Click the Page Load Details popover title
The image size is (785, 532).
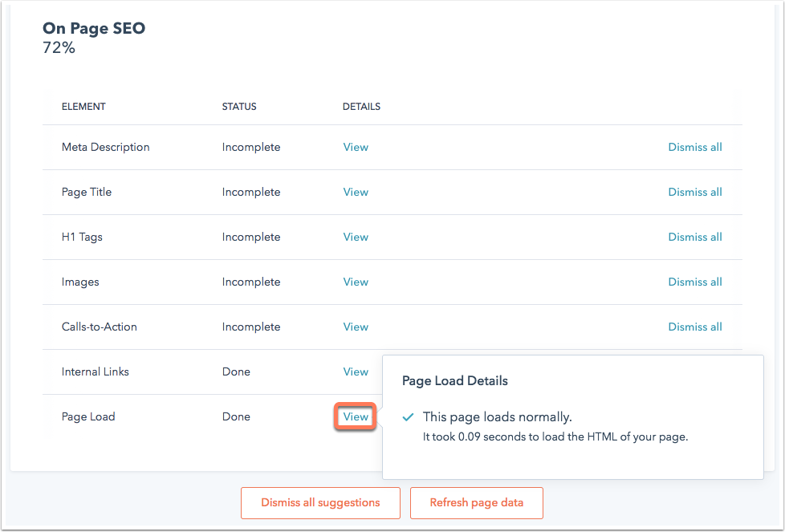(x=454, y=381)
